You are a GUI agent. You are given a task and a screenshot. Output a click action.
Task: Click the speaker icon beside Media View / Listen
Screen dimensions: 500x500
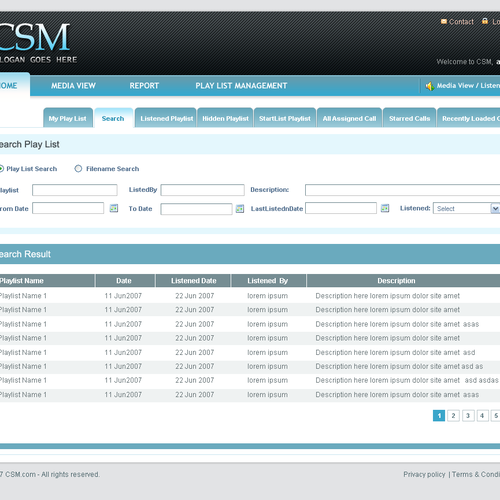[x=430, y=86]
